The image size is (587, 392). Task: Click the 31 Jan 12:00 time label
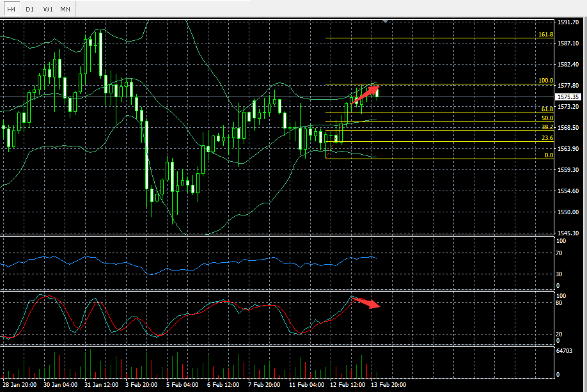click(x=102, y=385)
